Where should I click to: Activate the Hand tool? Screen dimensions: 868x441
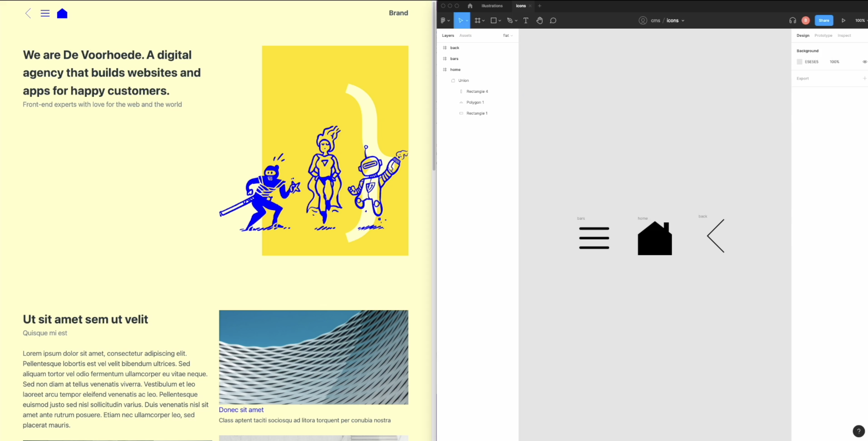(539, 21)
